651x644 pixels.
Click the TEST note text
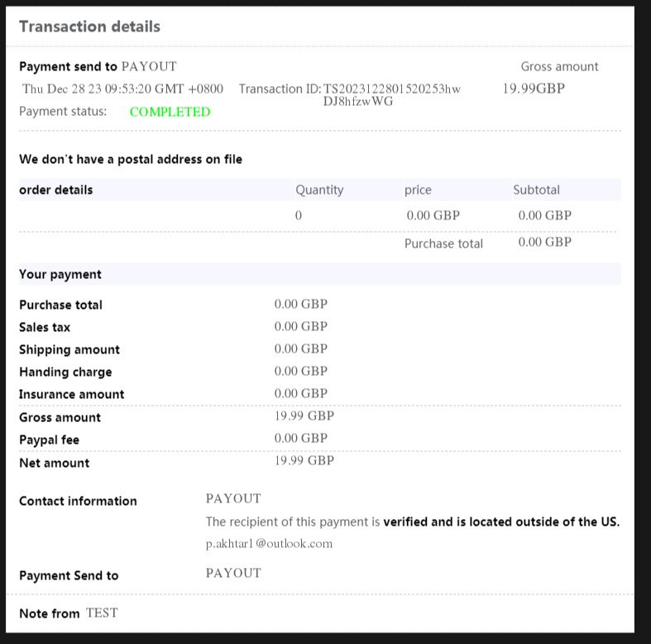click(x=102, y=613)
